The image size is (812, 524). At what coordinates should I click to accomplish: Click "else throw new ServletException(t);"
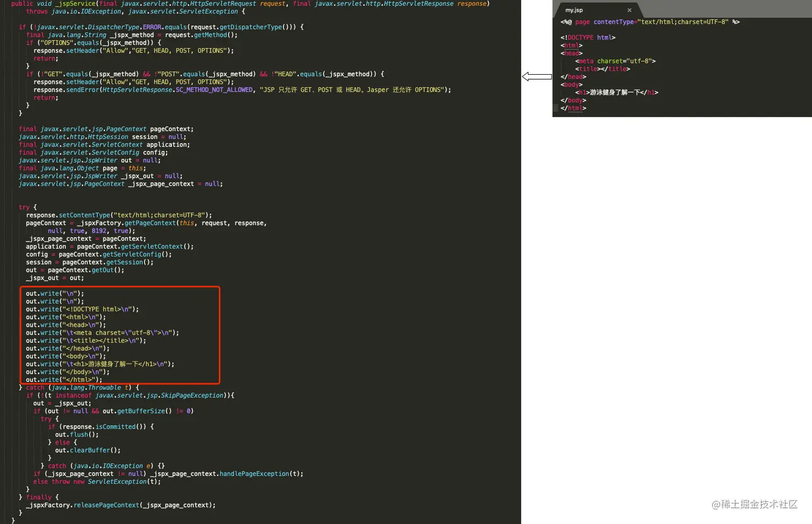click(x=97, y=482)
